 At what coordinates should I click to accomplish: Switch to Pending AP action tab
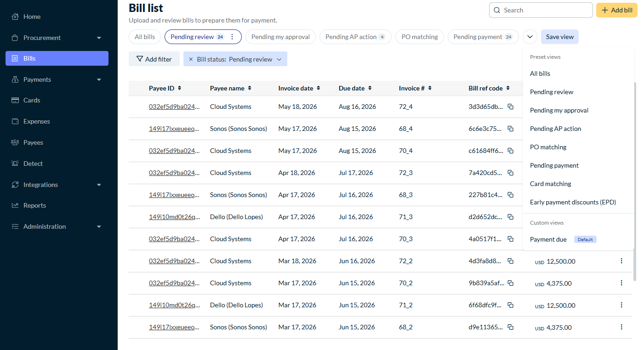pyautogui.click(x=355, y=37)
